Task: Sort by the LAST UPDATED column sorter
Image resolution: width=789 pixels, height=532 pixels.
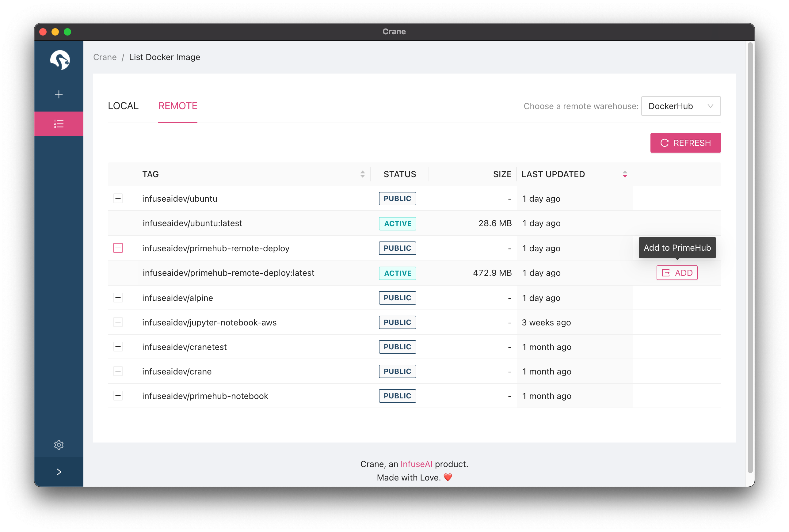Action: (624, 174)
